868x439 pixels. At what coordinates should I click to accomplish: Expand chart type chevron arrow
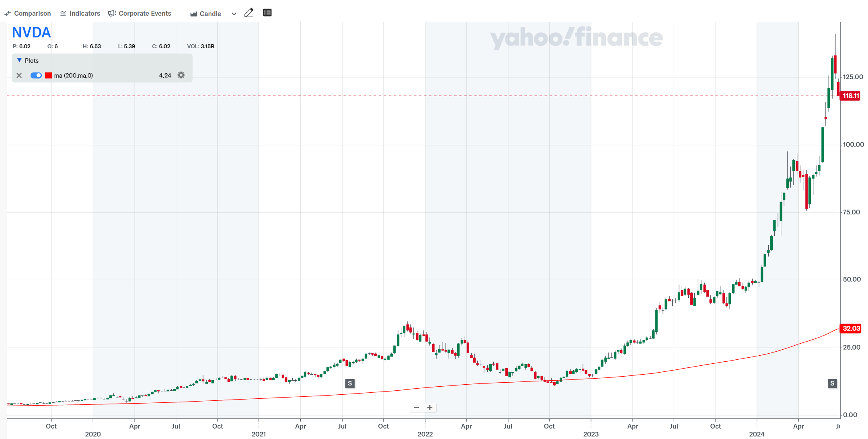pos(234,14)
